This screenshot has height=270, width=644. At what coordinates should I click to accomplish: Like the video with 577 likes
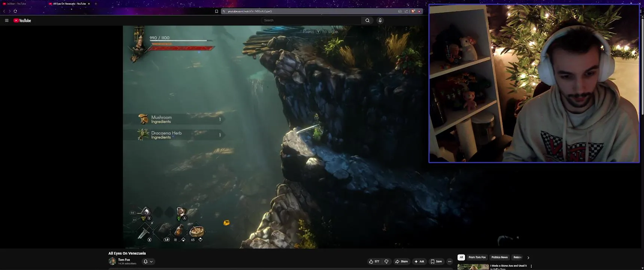tap(374, 261)
